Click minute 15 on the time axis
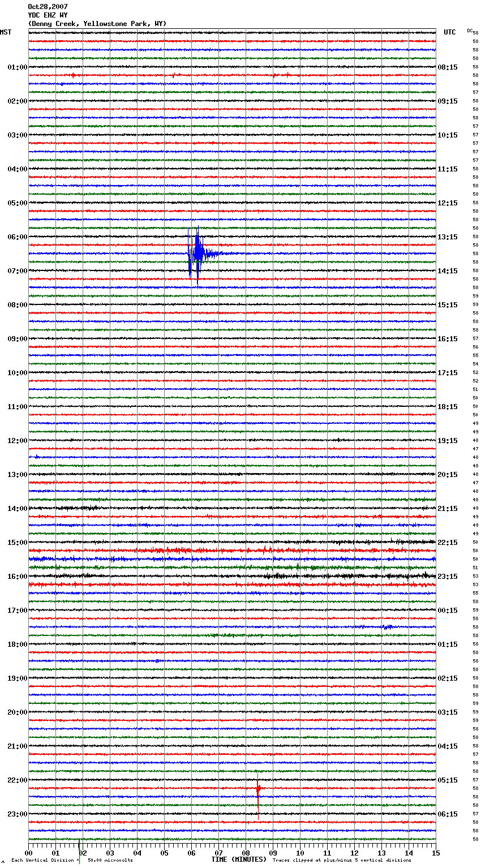Viewport: 481px width, 868px height. (x=436, y=853)
